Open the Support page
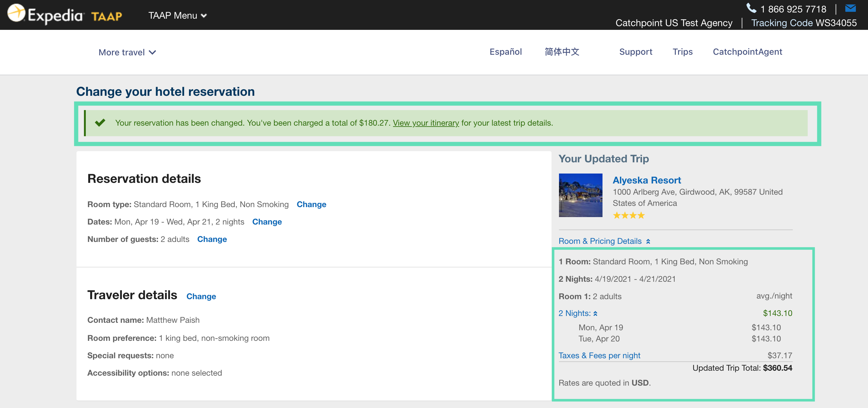The width and height of the screenshot is (868, 408). pyautogui.click(x=635, y=52)
